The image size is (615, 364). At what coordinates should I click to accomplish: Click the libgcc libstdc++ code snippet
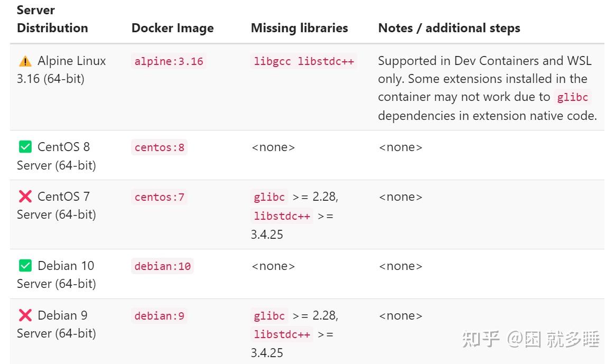pos(303,61)
